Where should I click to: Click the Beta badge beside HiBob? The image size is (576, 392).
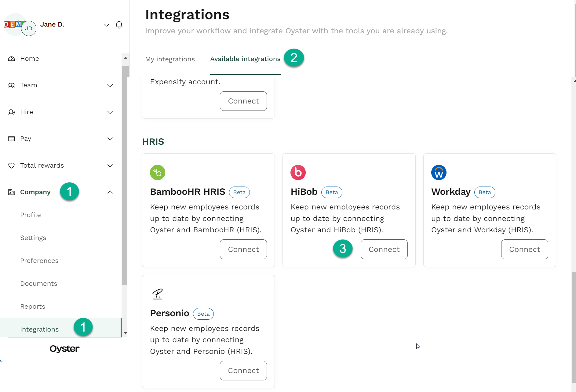[x=332, y=192]
